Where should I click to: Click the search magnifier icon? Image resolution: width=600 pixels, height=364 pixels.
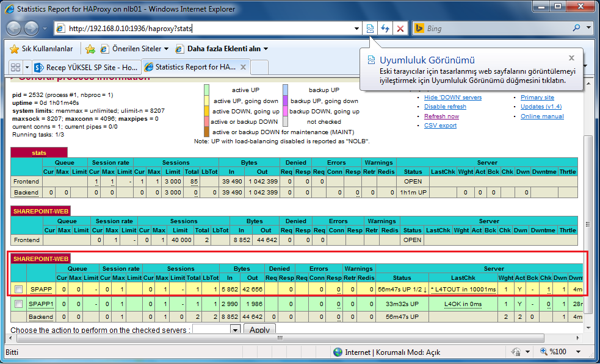pos(576,28)
